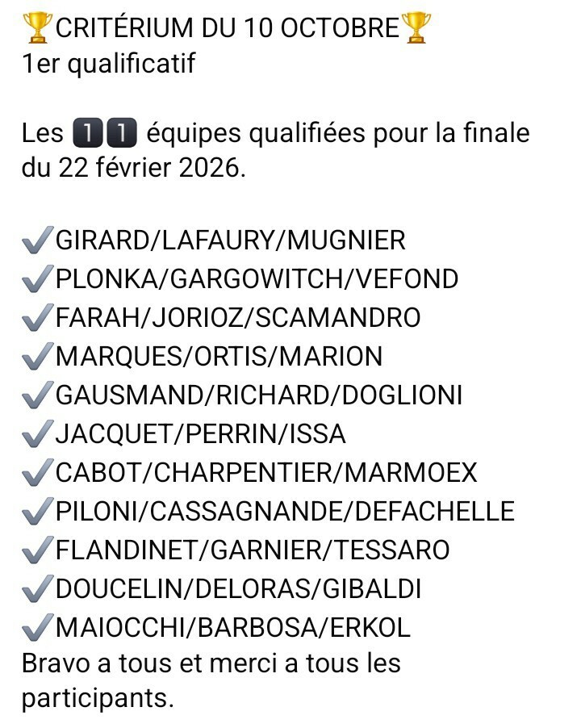Viewport: 581px width, 728px height.
Task: Select the check mark next to MAIOCCHI/BARBOSA/ERKOL
Action: coord(37,628)
